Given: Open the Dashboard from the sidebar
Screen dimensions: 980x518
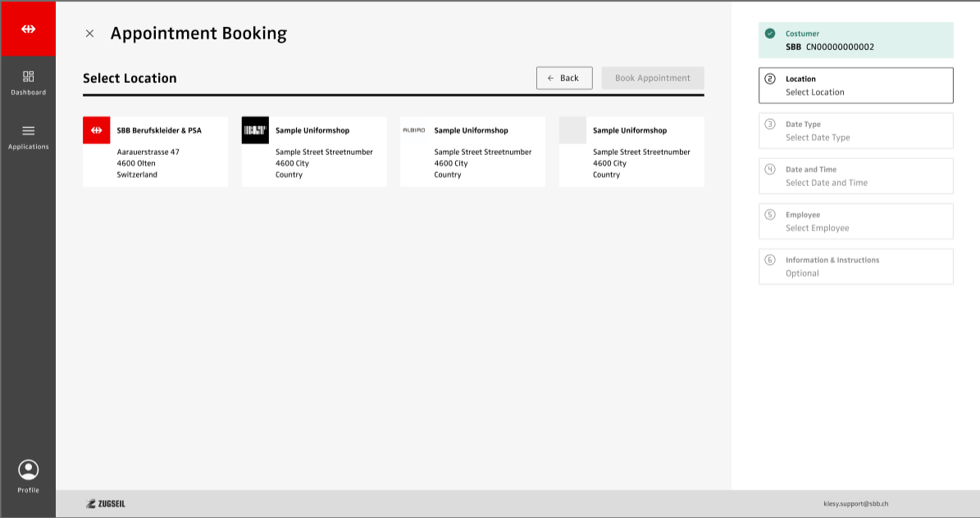Looking at the screenshot, I should [28, 83].
